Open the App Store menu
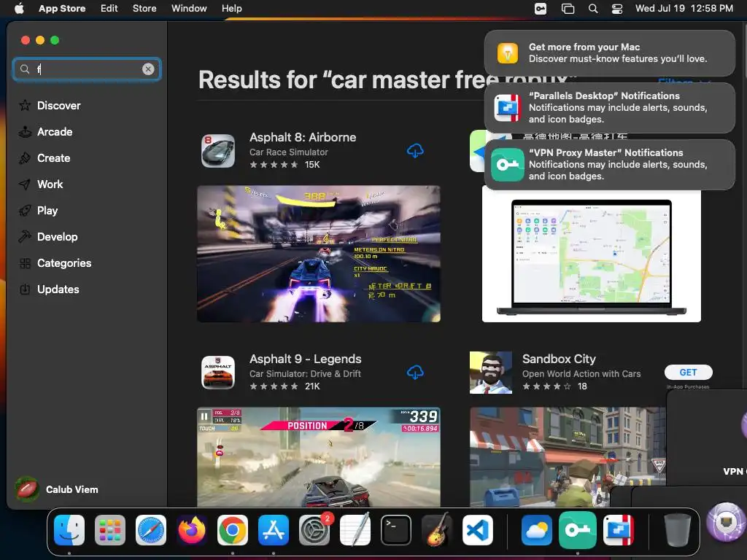This screenshot has height=560, width=747. pyautogui.click(x=62, y=8)
